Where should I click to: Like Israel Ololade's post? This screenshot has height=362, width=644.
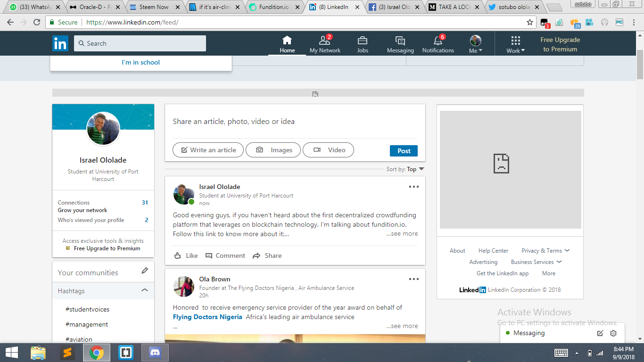point(186,255)
